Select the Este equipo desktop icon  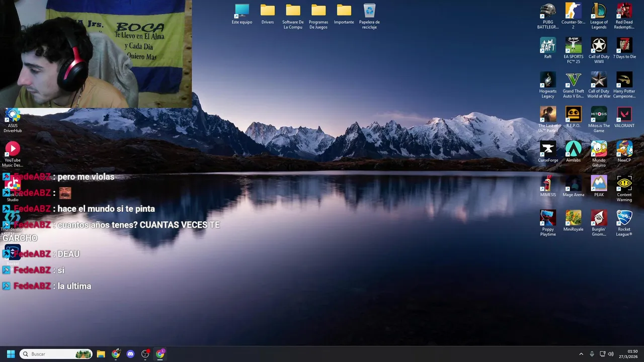point(242,14)
